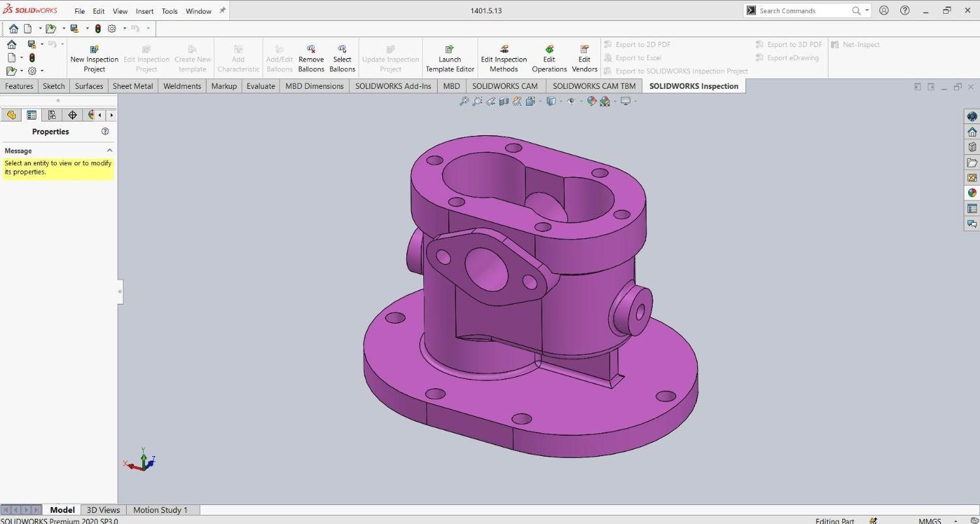This screenshot has width=980, height=524.
Task: Click Apply Scene icon
Action: (x=604, y=101)
